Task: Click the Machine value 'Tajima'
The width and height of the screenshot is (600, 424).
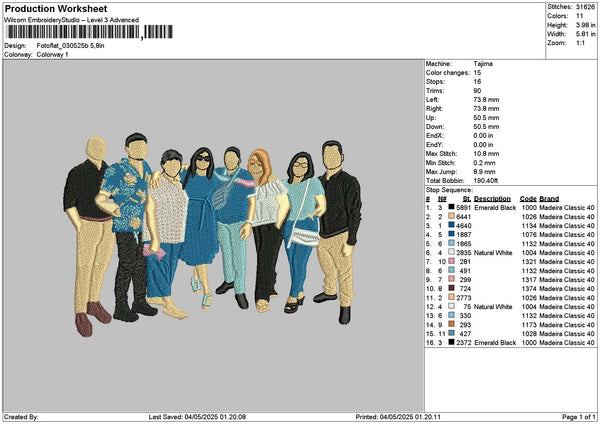Action: tap(483, 64)
